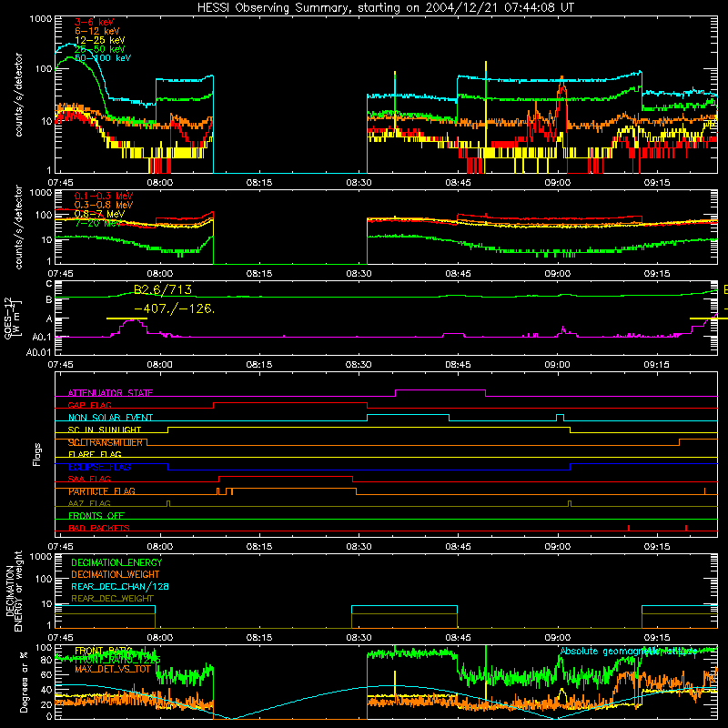Select the REAR_DEC_WEIGHT legend label
The width and height of the screenshot is (728, 728).
112,599
